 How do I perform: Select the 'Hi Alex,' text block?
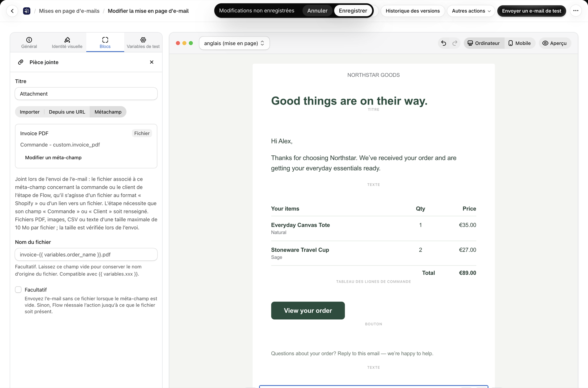click(282, 141)
